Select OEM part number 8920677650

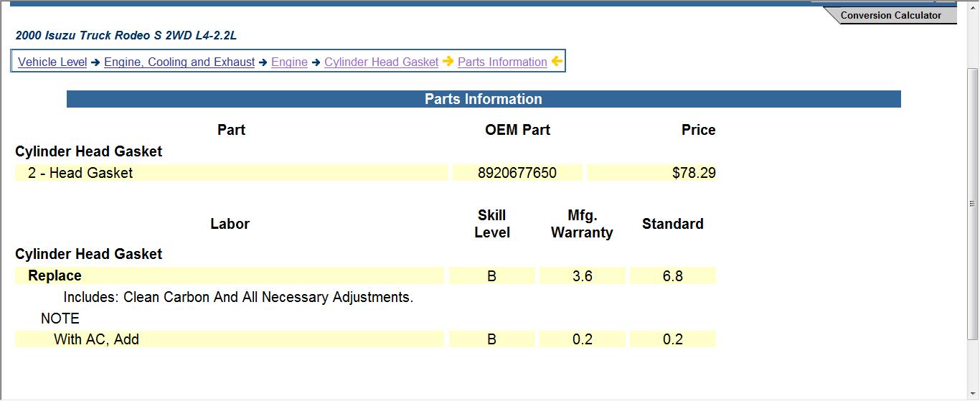(517, 173)
